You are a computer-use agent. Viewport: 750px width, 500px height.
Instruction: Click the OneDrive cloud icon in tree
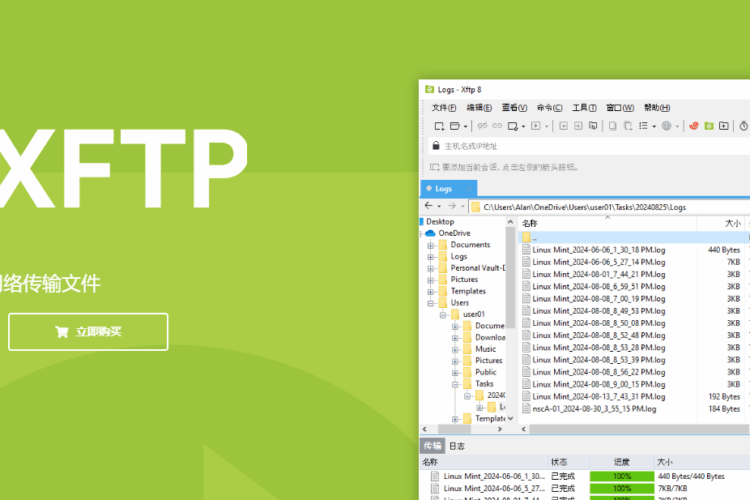(430, 233)
